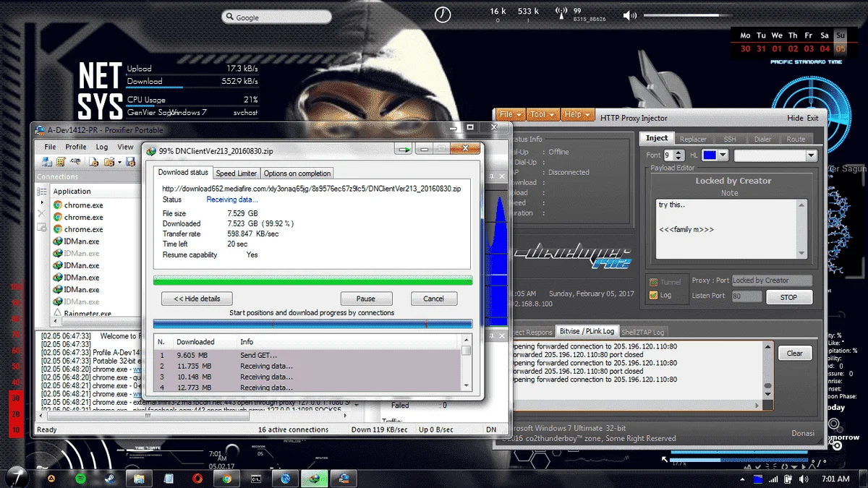
Task: Click the Save Profile disk icon in Proxifier
Action: tap(130, 162)
